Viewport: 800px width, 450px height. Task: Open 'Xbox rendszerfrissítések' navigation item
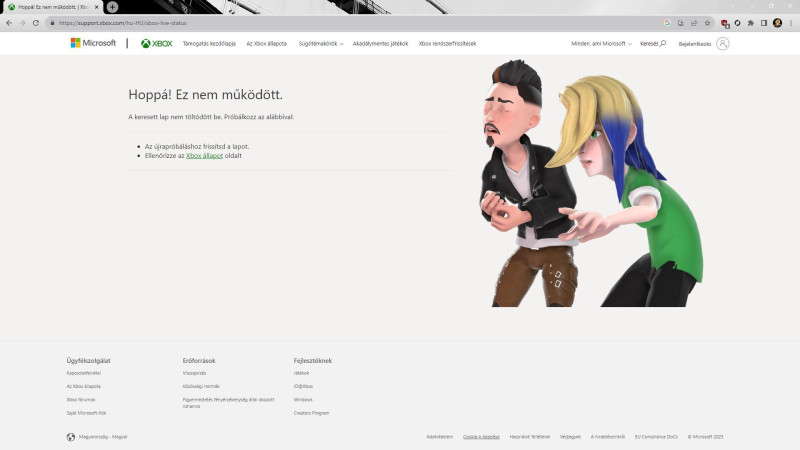tap(447, 44)
